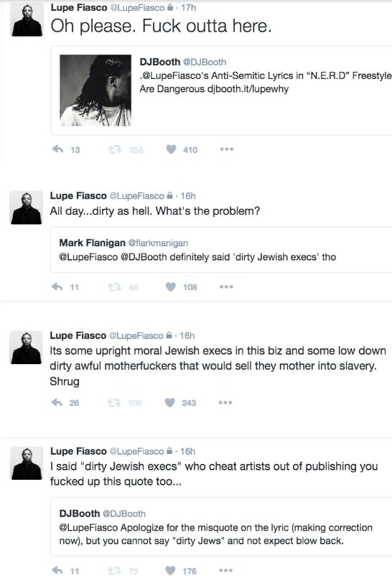Reply to the last tweet with 11 replies
392x576 pixels.
click(x=57, y=570)
